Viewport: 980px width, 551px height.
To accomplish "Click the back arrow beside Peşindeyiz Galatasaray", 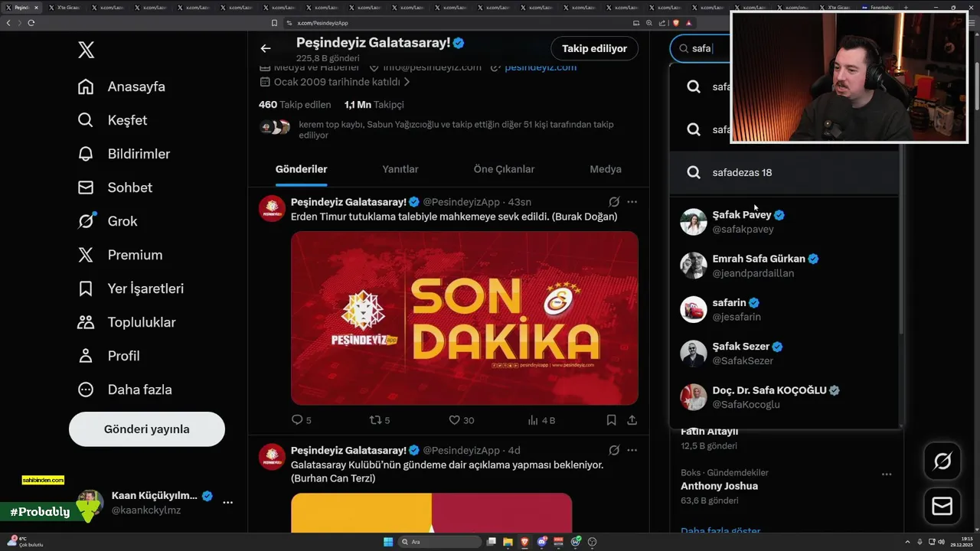I will point(266,48).
